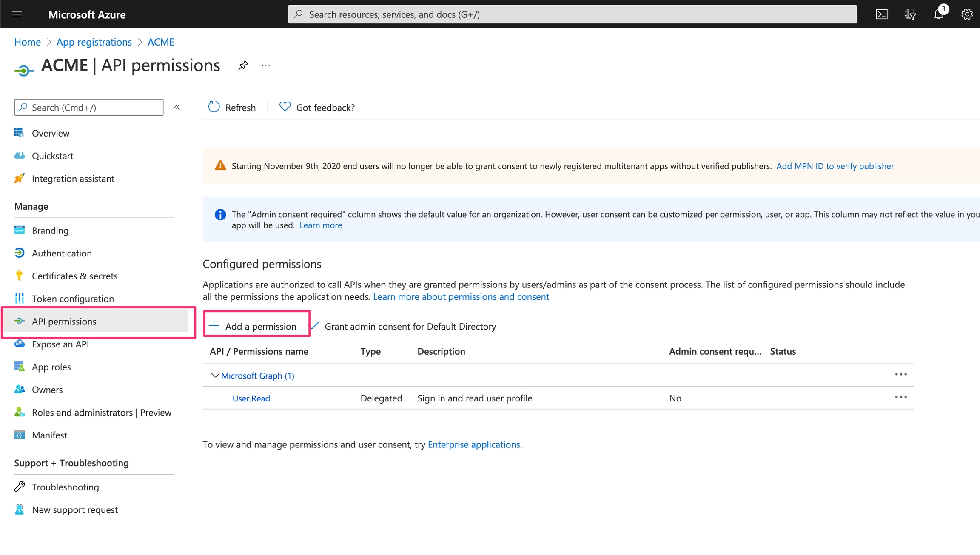Open the Azure portal hamburger menu
Image resolution: width=980 pixels, height=555 pixels.
pyautogui.click(x=17, y=14)
